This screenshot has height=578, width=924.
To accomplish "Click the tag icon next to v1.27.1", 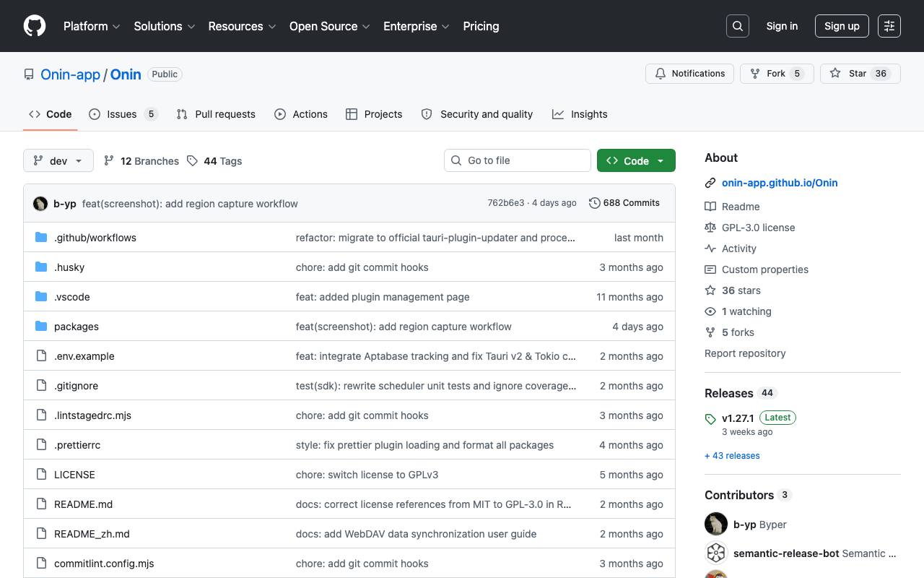I will click(710, 419).
